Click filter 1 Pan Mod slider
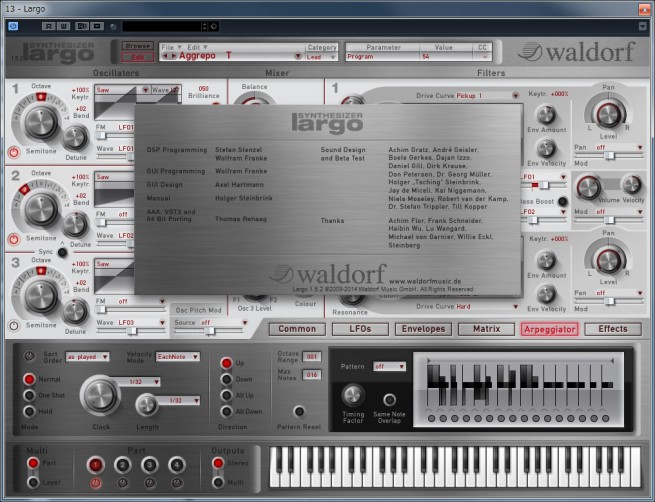Viewport: 655px width, 502px height. point(608,156)
